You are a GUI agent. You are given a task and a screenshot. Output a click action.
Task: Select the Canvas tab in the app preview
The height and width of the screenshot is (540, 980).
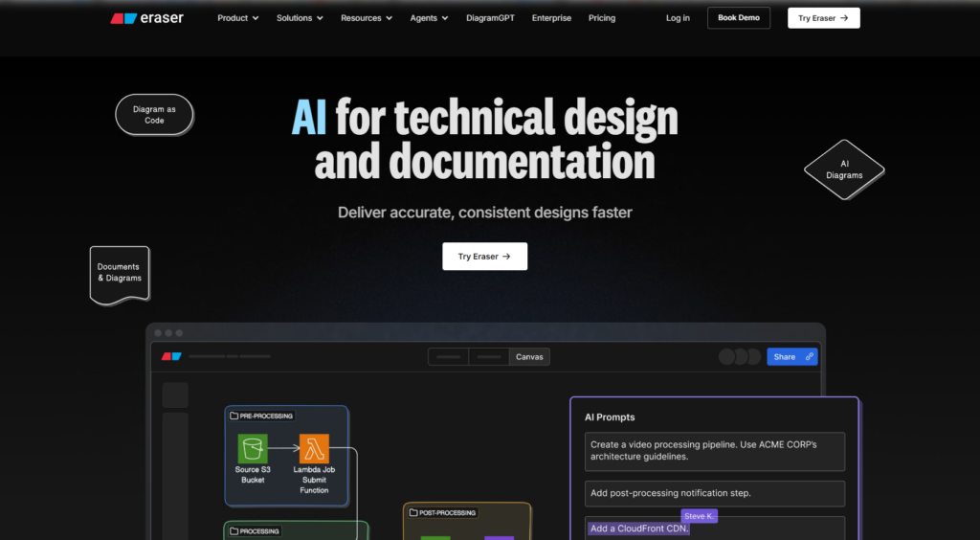pos(529,357)
